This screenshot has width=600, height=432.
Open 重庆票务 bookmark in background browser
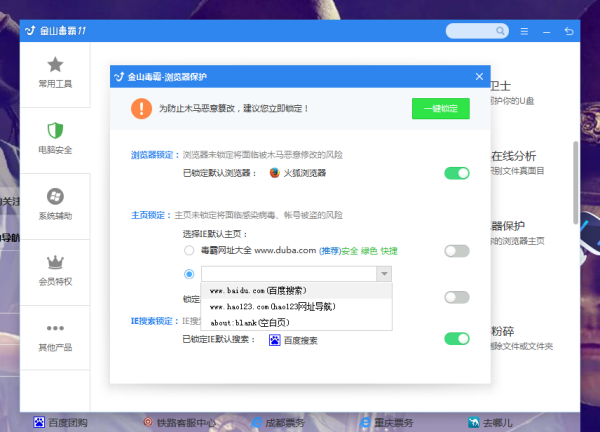click(387, 422)
